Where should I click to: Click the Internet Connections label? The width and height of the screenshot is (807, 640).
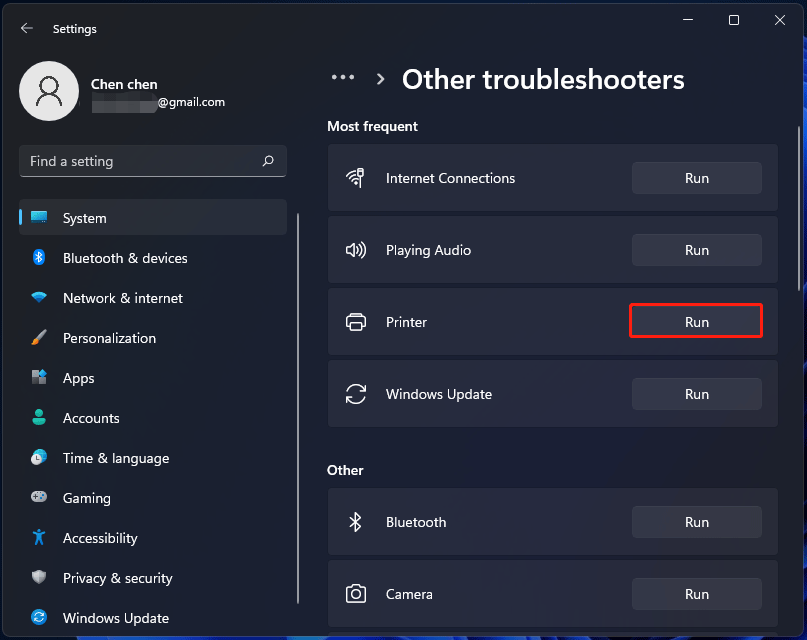(450, 178)
